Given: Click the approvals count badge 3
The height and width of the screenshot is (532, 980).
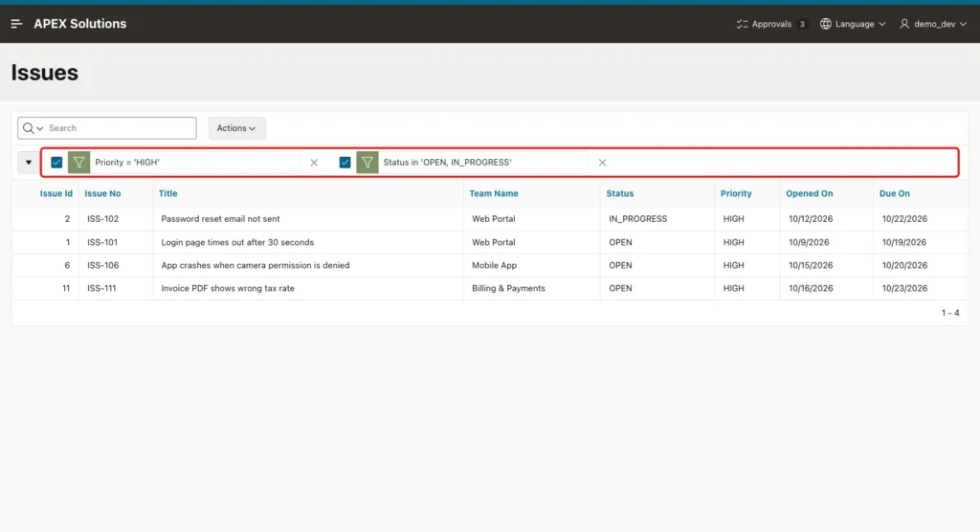Looking at the screenshot, I should point(802,24).
